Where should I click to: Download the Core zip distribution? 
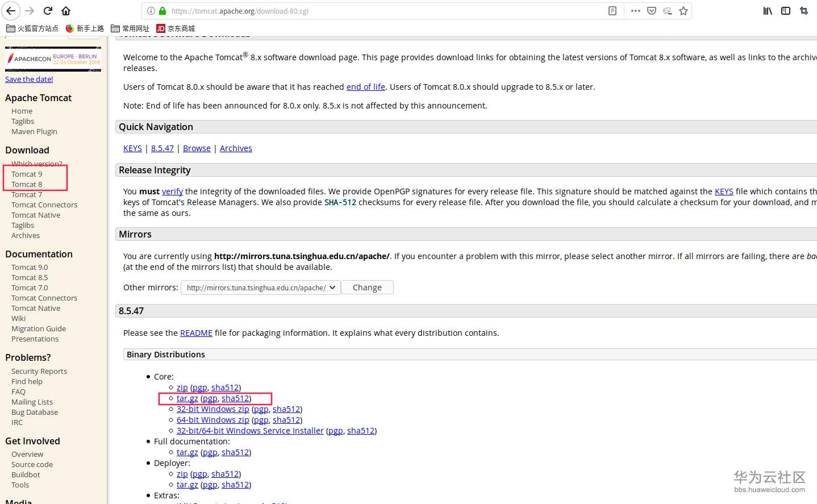[182, 388]
